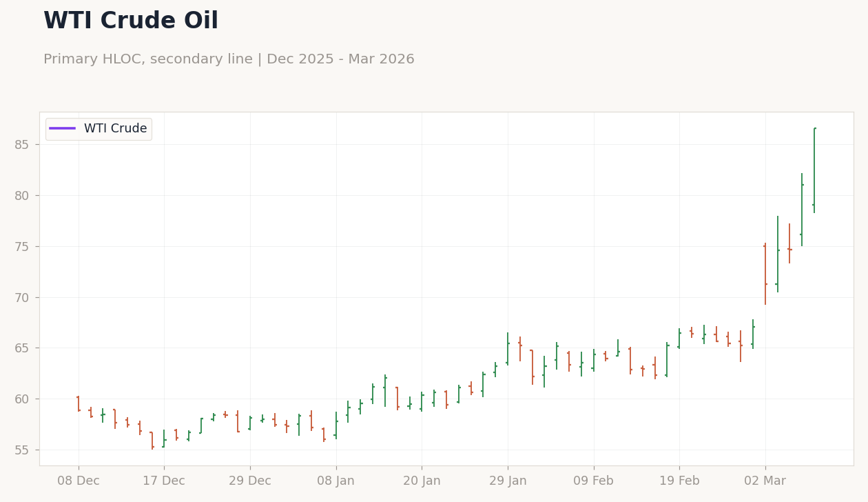Select the 29 Dec x-axis label
The width and height of the screenshot is (868, 502).
(x=250, y=481)
